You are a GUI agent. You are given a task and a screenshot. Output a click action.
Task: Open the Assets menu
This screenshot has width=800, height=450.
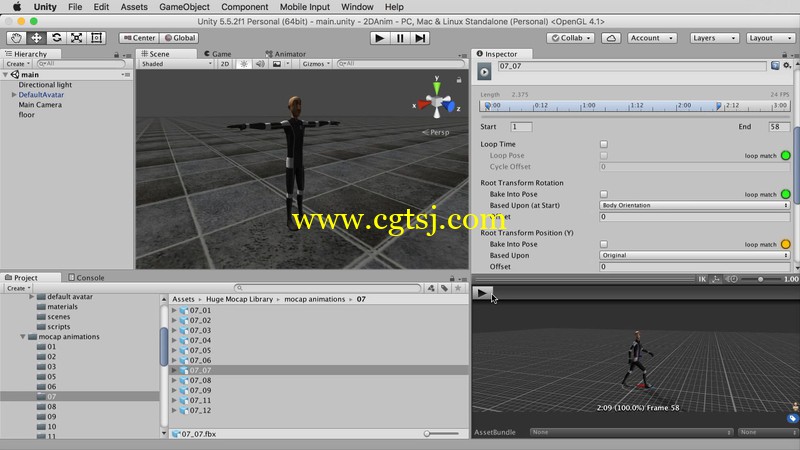(x=134, y=7)
